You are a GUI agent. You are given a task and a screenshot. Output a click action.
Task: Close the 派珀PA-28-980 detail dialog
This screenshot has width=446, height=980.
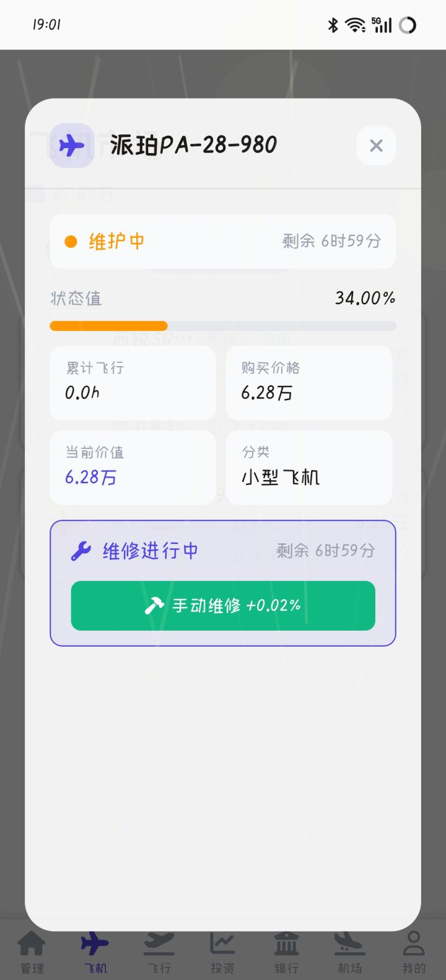pyautogui.click(x=376, y=146)
